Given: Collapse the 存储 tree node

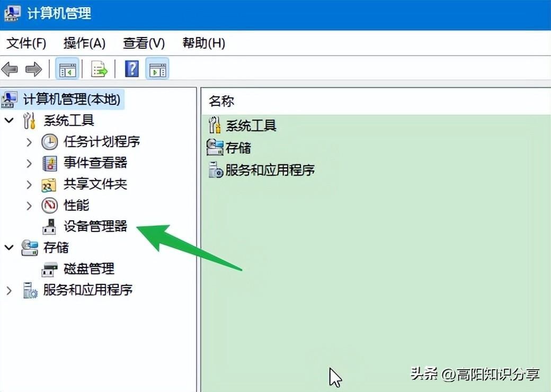Looking at the screenshot, I should [9, 247].
